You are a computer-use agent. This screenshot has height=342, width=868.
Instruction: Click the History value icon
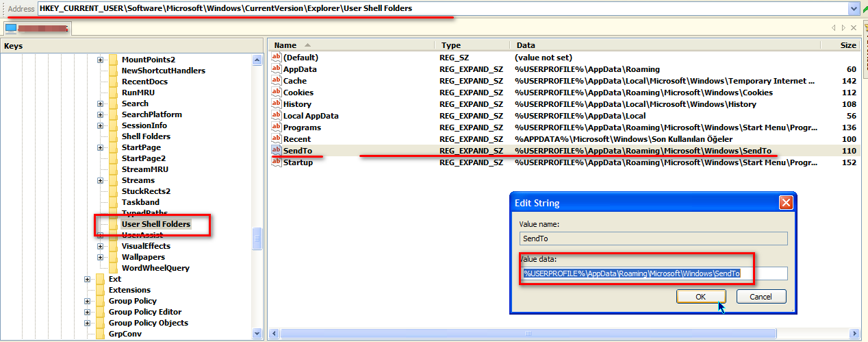coord(277,104)
